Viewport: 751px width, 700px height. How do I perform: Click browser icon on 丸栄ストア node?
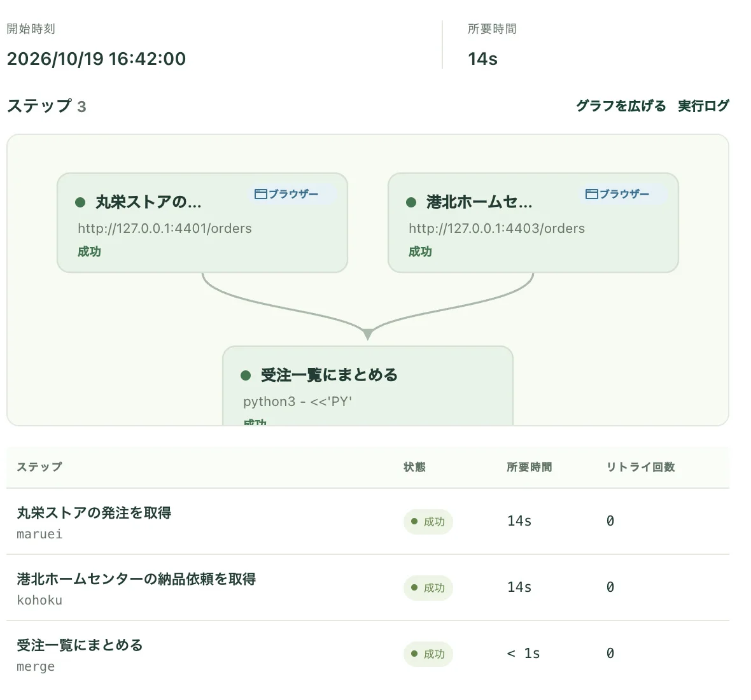click(x=260, y=194)
